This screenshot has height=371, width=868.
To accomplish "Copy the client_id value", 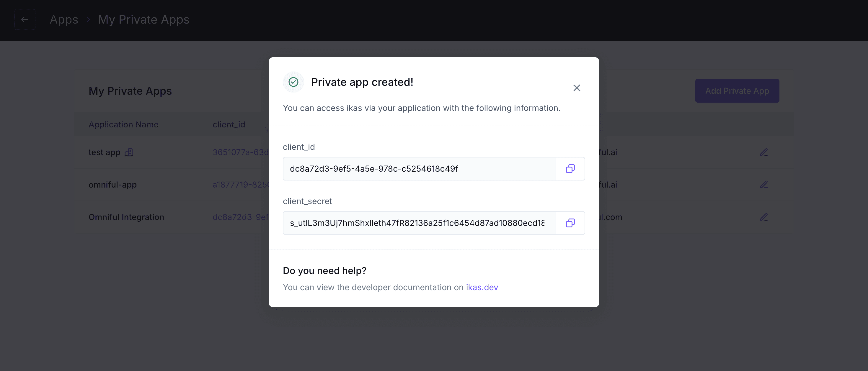I will pos(570,169).
